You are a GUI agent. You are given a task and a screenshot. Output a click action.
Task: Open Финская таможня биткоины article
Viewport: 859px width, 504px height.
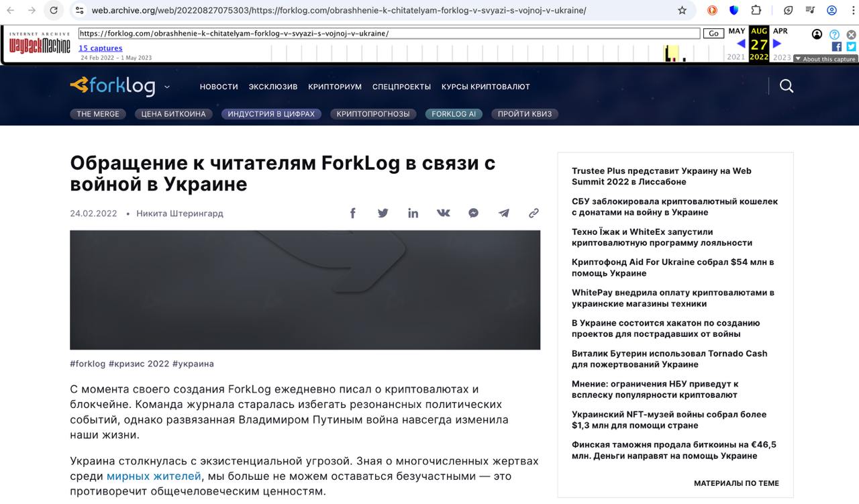click(674, 450)
